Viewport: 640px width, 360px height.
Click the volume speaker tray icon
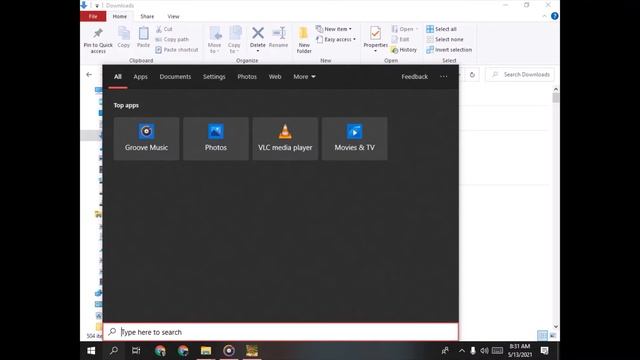484,351
